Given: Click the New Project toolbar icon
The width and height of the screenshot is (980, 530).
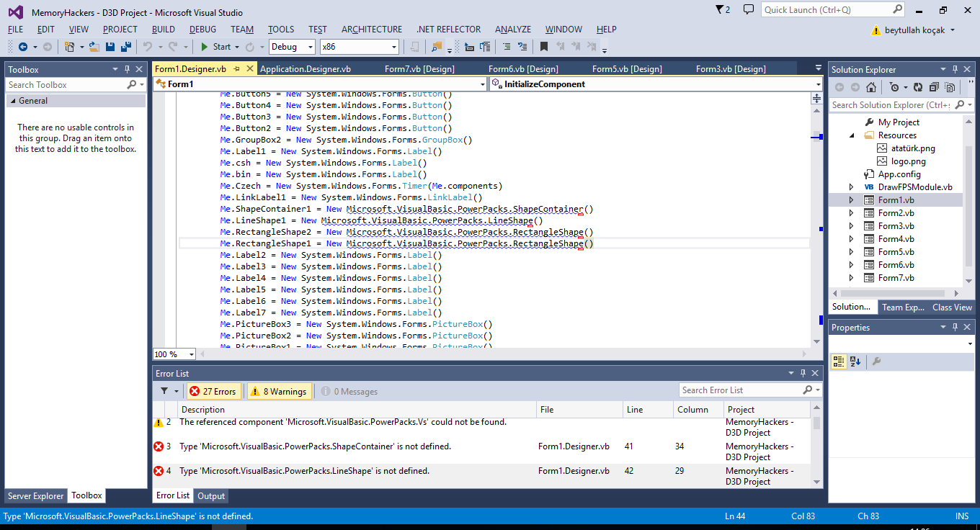Looking at the screenshot, I should click(69, 47).
